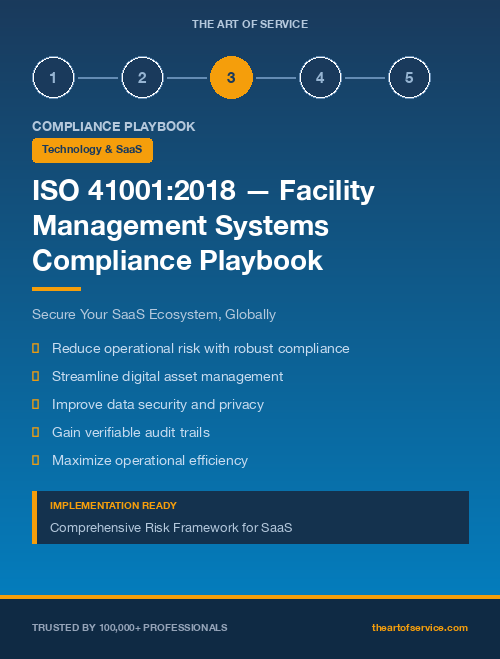Click bullet icon beside 'Maximize operational efficiency'
This screenshot has height=659, width=500.
coord(36,460)
